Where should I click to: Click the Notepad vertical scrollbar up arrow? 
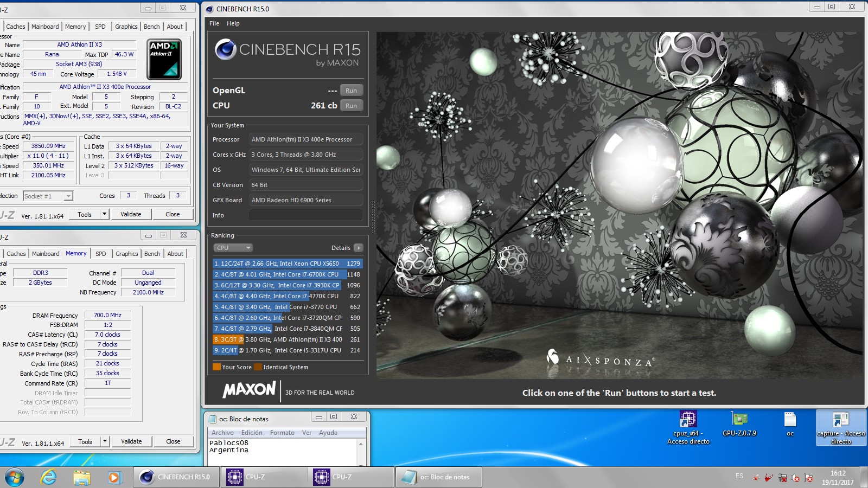click(x=361, y=444)
